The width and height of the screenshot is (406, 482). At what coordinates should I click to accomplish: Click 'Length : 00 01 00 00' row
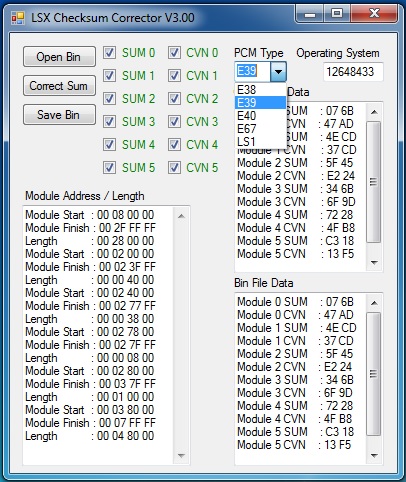[90, 397]
